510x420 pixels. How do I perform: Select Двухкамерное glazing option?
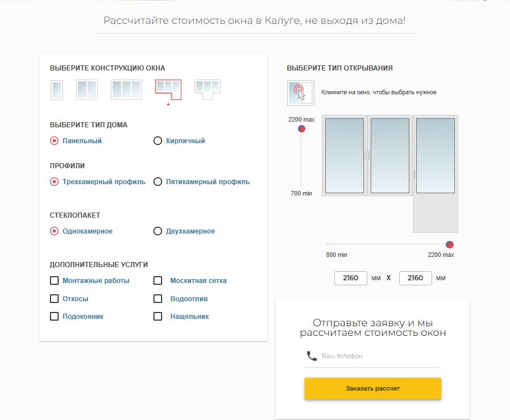158,231
